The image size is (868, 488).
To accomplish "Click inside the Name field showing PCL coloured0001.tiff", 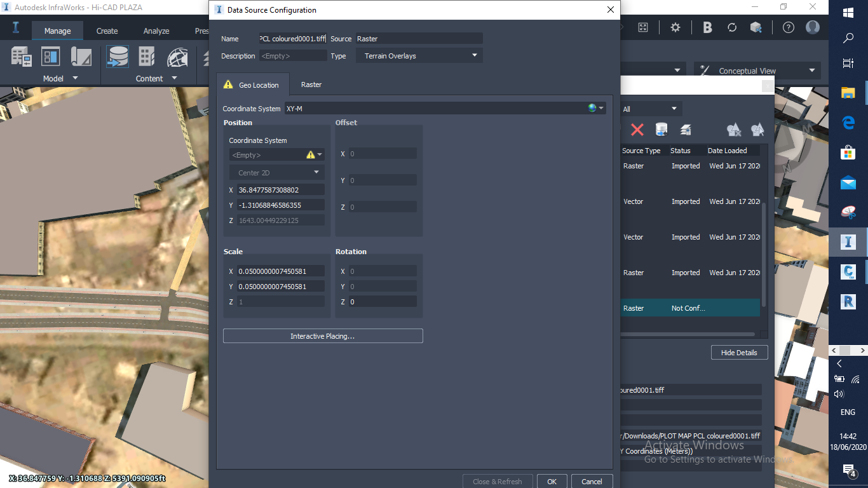I will point(292,38).
